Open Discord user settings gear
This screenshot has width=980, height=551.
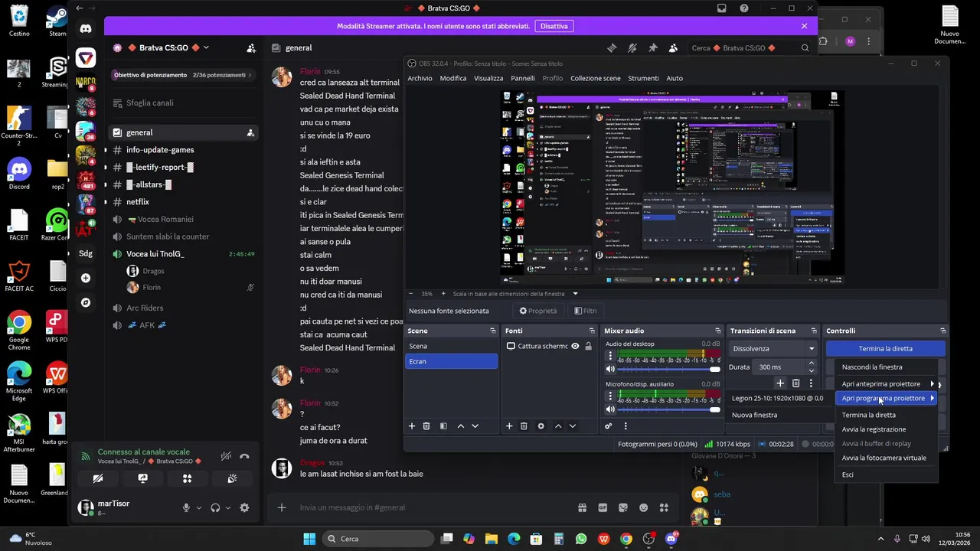click(x=244, y=507)
